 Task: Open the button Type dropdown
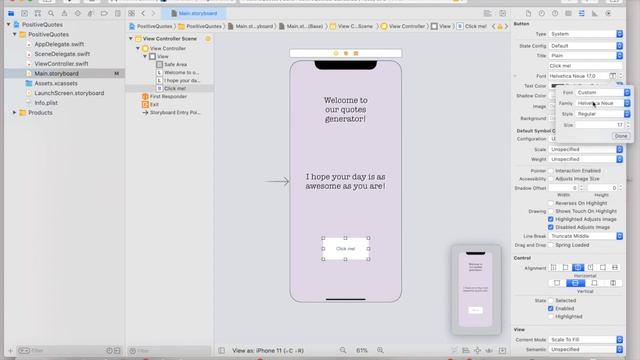586,34
